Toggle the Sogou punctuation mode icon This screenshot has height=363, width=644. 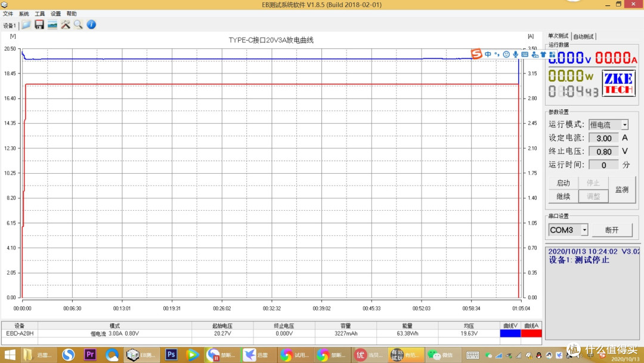pos(497,54)
